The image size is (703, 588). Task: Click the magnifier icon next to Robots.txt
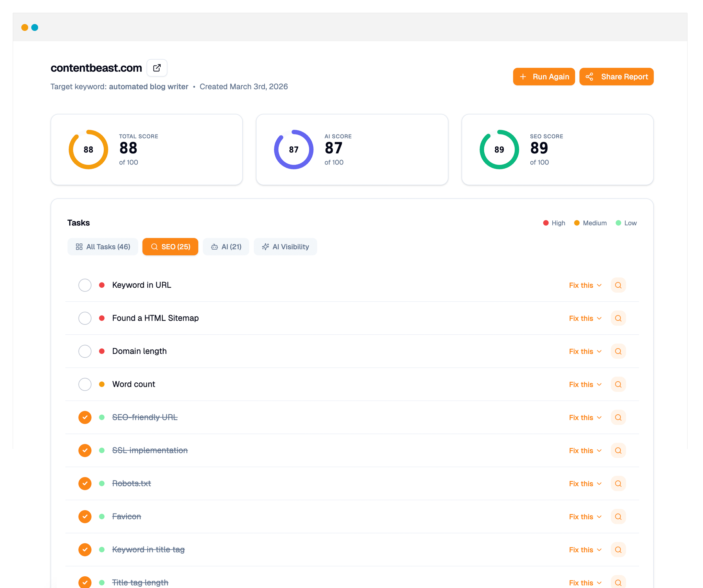tap(618, 483)
